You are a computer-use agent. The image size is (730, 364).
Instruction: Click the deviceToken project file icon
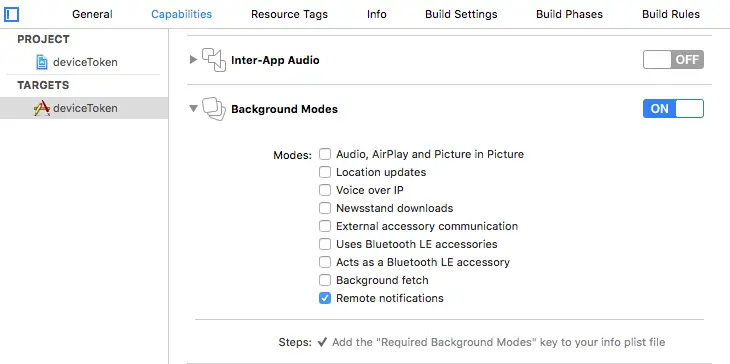pos(42,62)
